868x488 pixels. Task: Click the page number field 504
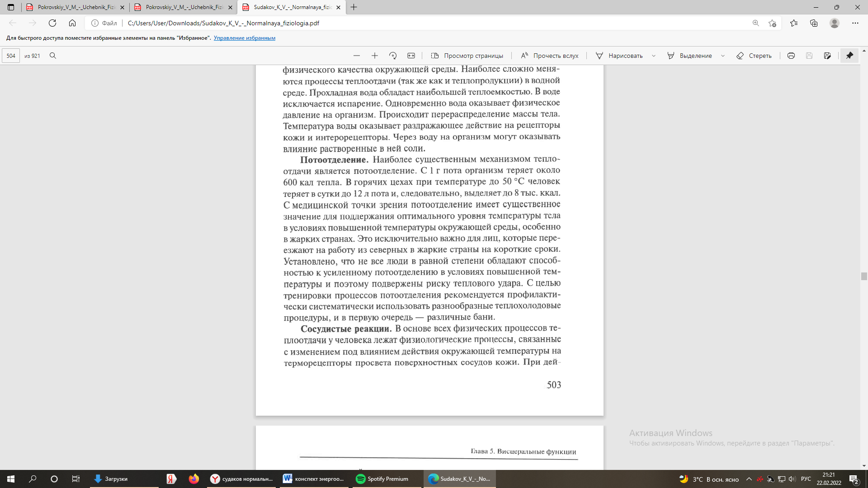(x=11, y=56)
